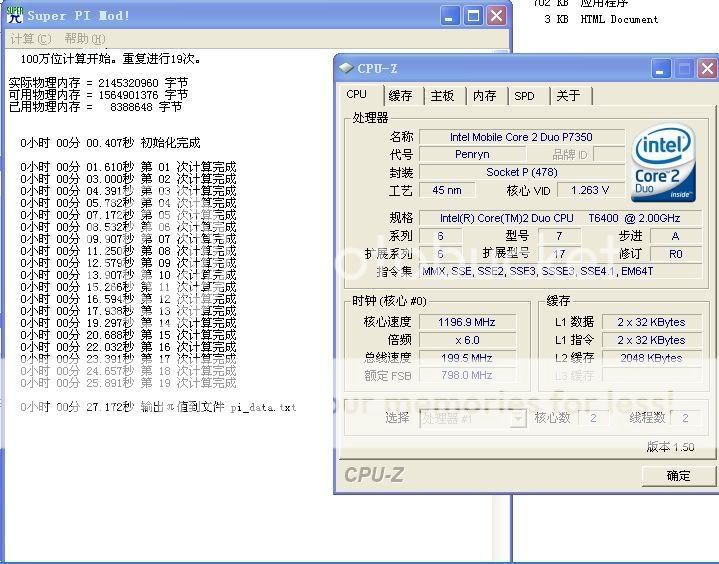
Task: Open the 计算(C) menu in Super PI
Action: (31, 39)
